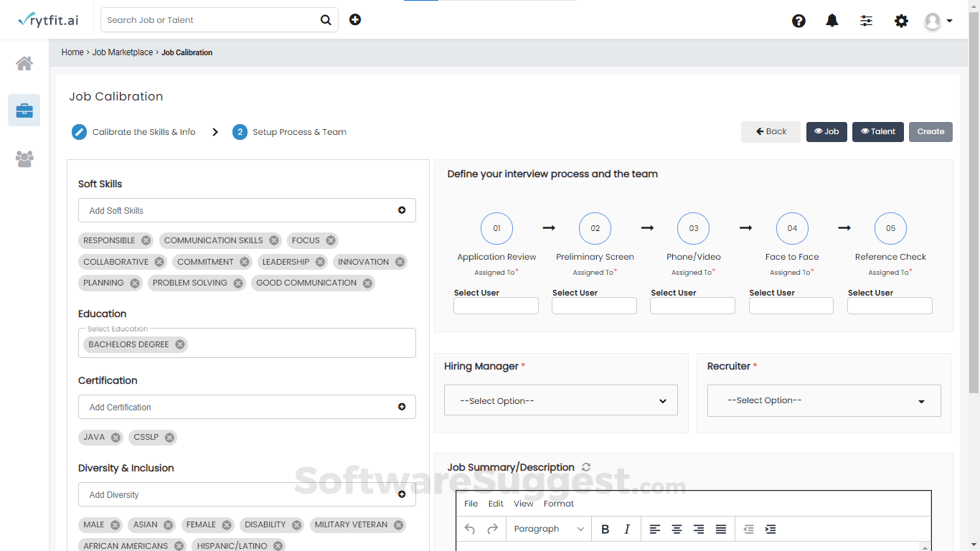Undo in the description editor
980x551 pixels.
(470, 529)
